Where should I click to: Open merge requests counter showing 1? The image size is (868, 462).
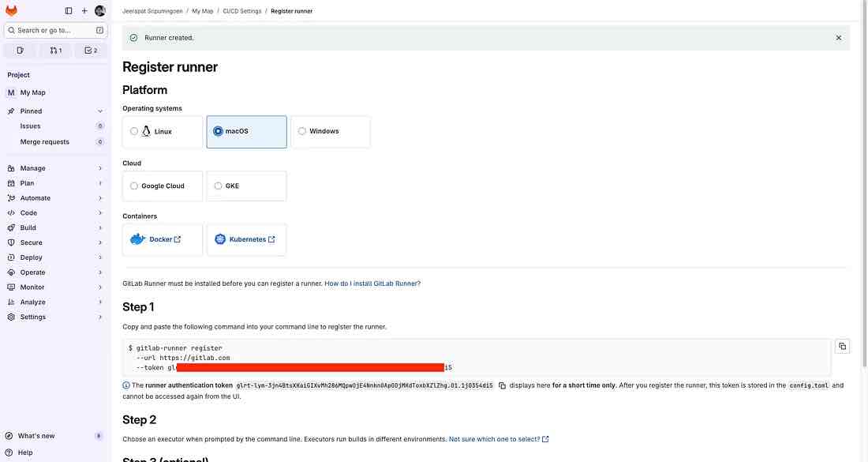[56, 51]
